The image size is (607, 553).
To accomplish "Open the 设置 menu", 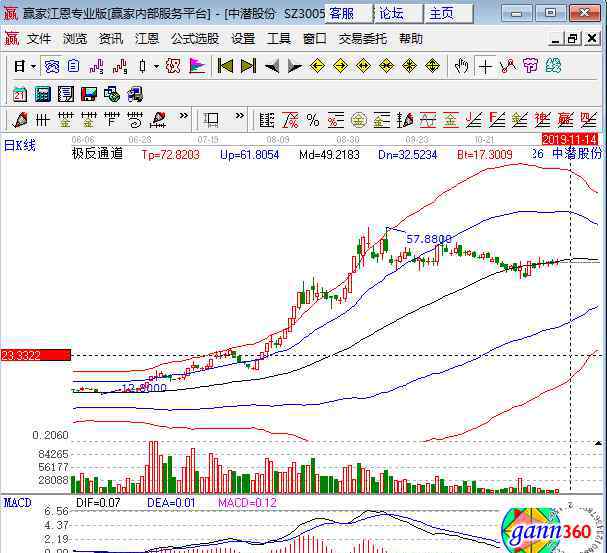I will (243, 39).
